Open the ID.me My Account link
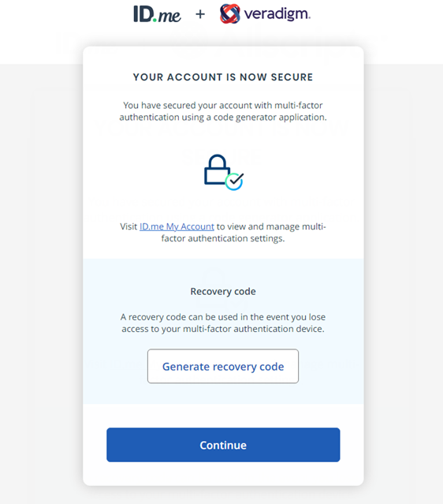The width and height of the screenshot is (443, 504). click(177, 226)
